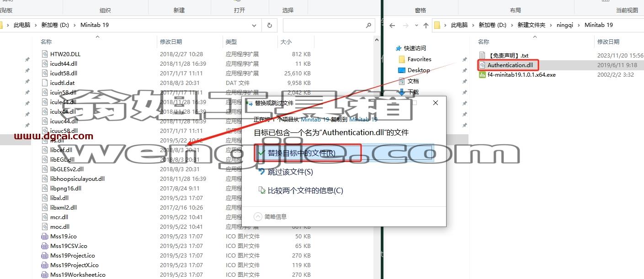Sort left window by 修改日期 column
This screenshot has height=279, width=644.
click(x=171, y=42)
